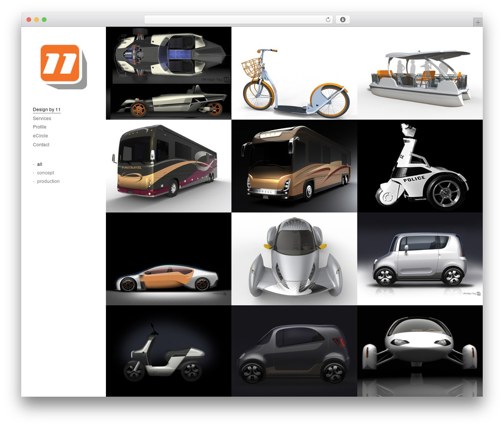
Task: Open the Profile page
Action: [40, 127]
